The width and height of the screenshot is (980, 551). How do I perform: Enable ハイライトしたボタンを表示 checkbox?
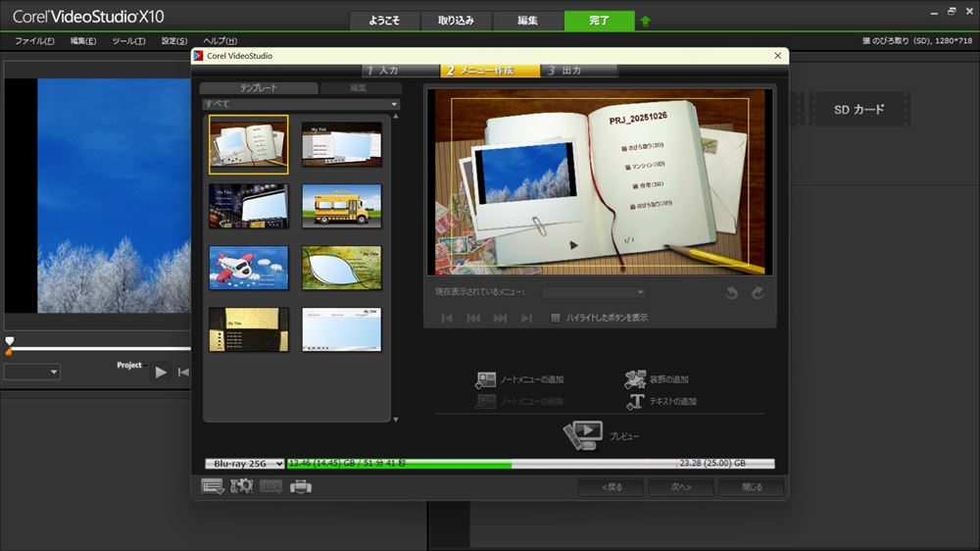(556, 318)
